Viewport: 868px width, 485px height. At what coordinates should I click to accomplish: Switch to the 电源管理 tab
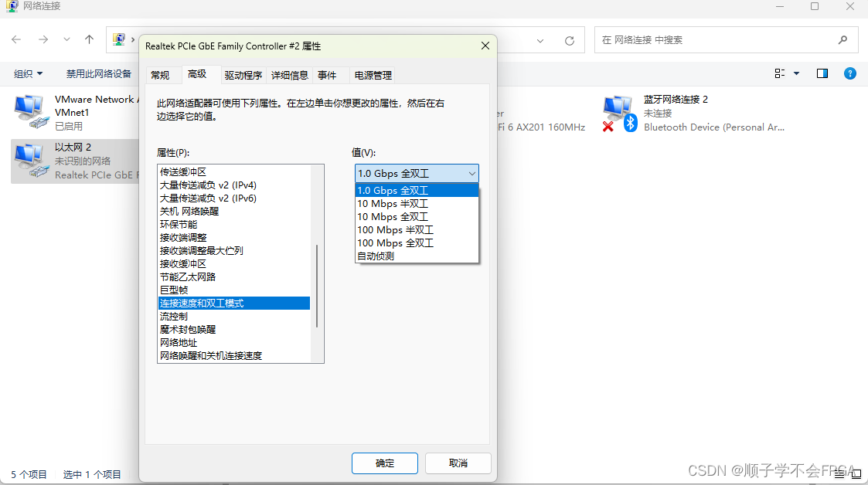373,75
